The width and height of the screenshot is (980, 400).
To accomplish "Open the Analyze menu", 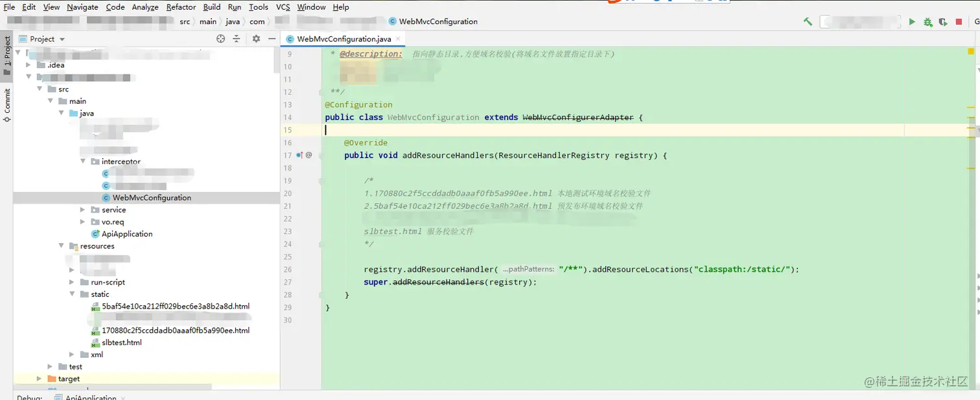I will 145,7.
